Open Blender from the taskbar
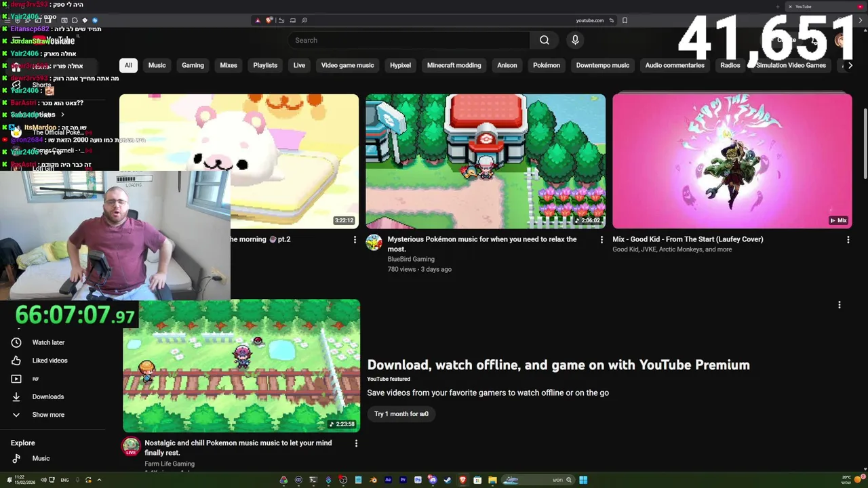 pos(374,480)
